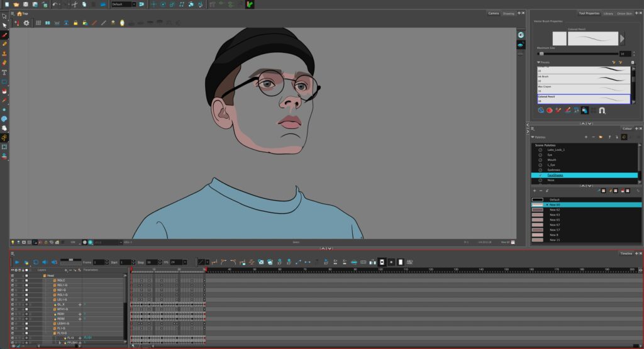
Task: Select the FaceShapes palette
Action: coord(584,175)
